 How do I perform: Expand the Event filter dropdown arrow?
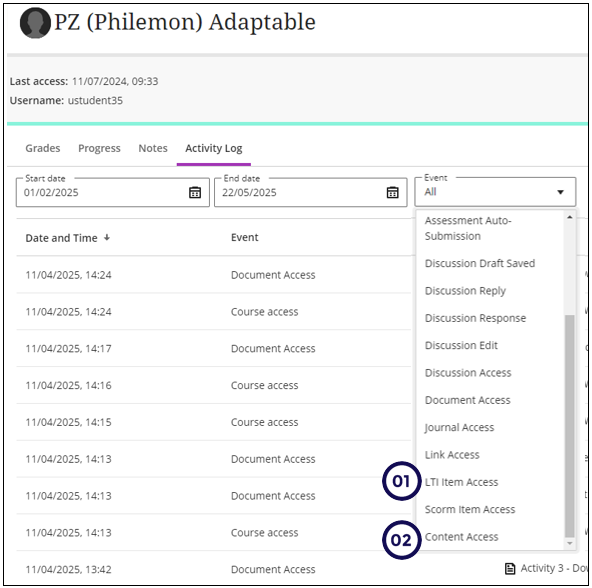[561, 192]
